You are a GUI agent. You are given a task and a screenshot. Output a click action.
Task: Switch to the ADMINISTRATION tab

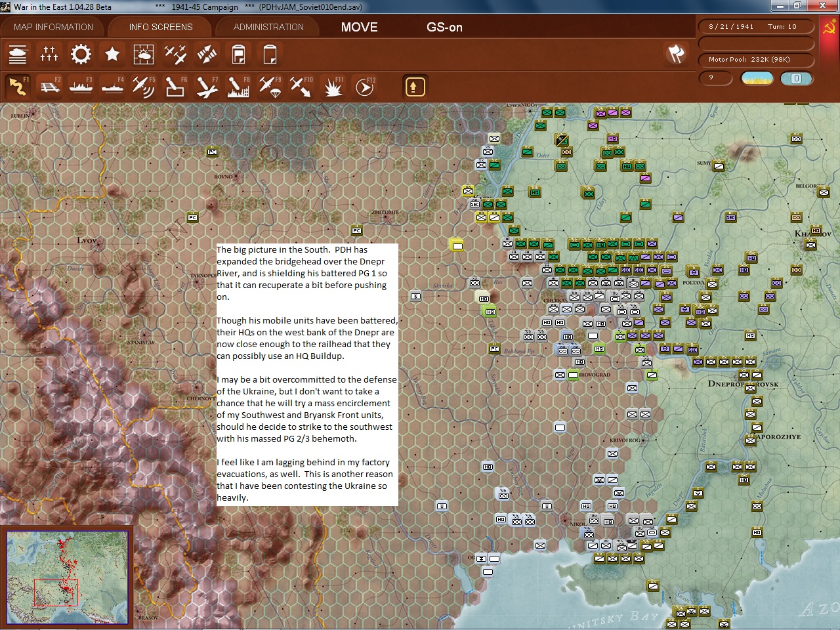(268, 27)
